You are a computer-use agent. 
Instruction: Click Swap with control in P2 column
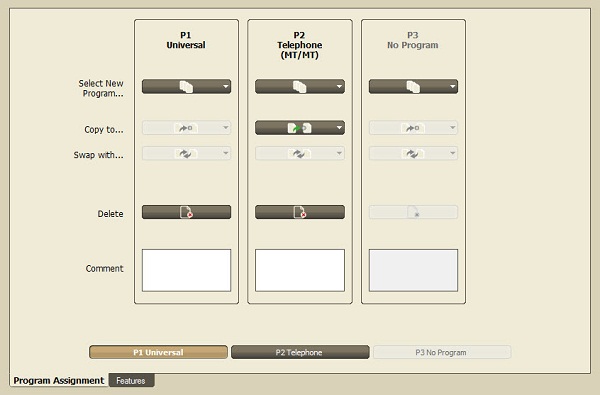coord(300,153)
